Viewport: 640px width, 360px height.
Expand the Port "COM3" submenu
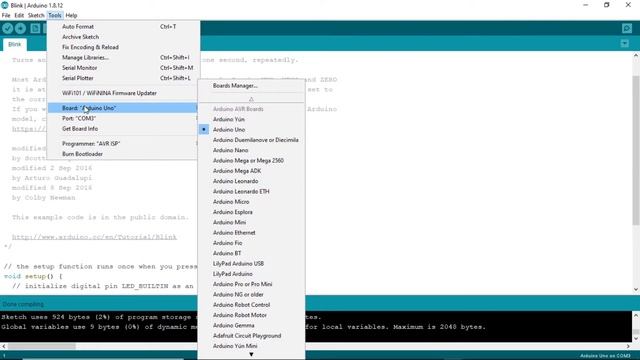122,118
